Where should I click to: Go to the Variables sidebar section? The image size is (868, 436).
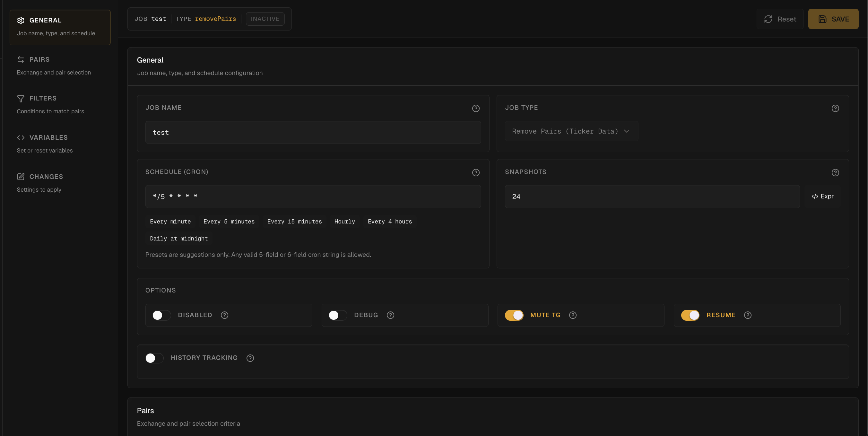[x=60, y=144]
